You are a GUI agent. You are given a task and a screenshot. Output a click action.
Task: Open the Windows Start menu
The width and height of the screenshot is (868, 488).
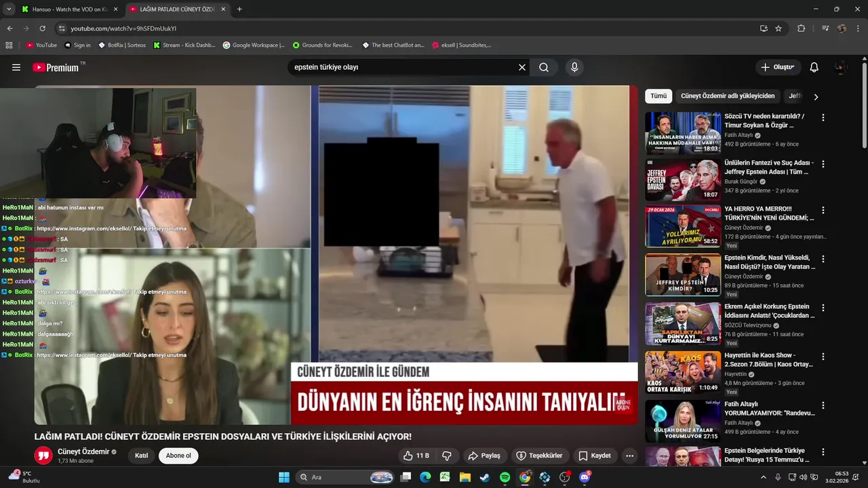(x=284, y=477)
